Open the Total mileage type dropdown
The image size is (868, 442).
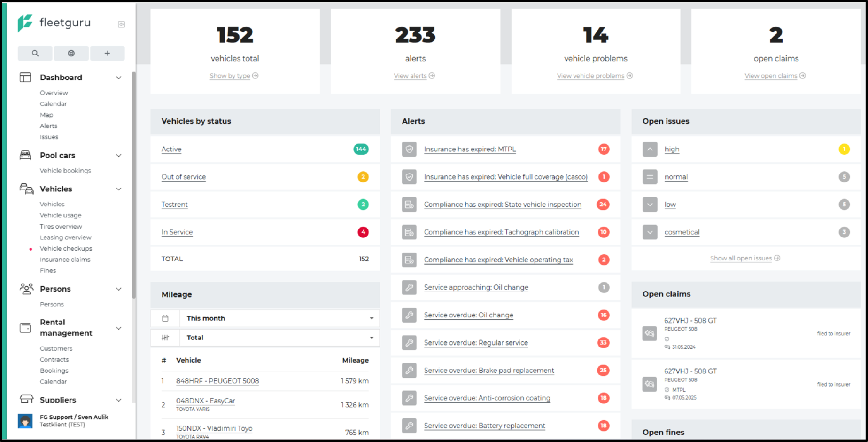click(279, 338)
